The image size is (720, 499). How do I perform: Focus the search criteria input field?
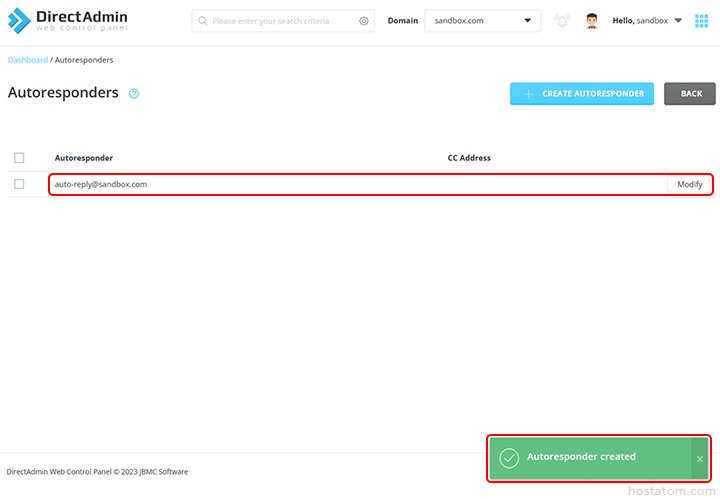coord(283,21)
